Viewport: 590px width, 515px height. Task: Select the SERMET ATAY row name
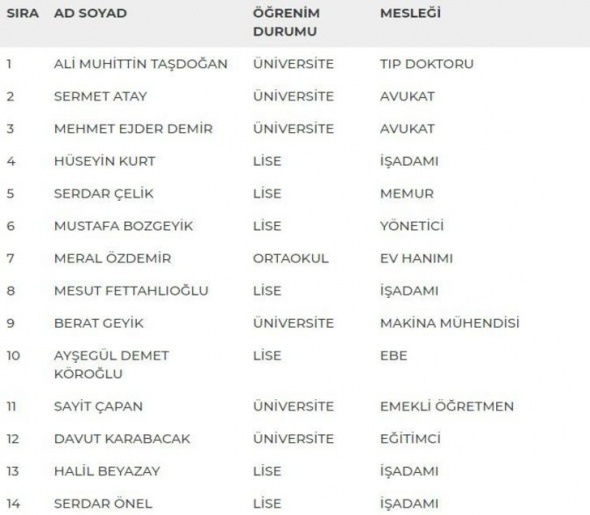coord(100,96)
